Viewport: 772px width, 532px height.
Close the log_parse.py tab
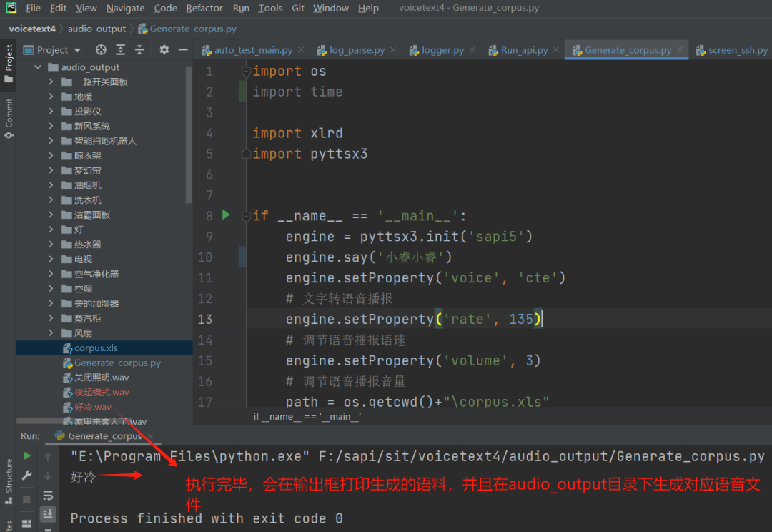393,50
